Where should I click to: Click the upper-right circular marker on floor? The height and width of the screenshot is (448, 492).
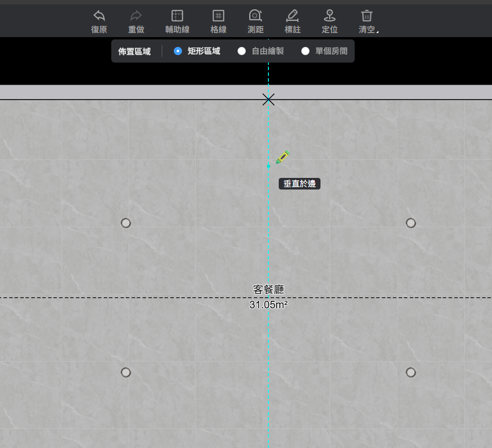(x=411, y=223)
